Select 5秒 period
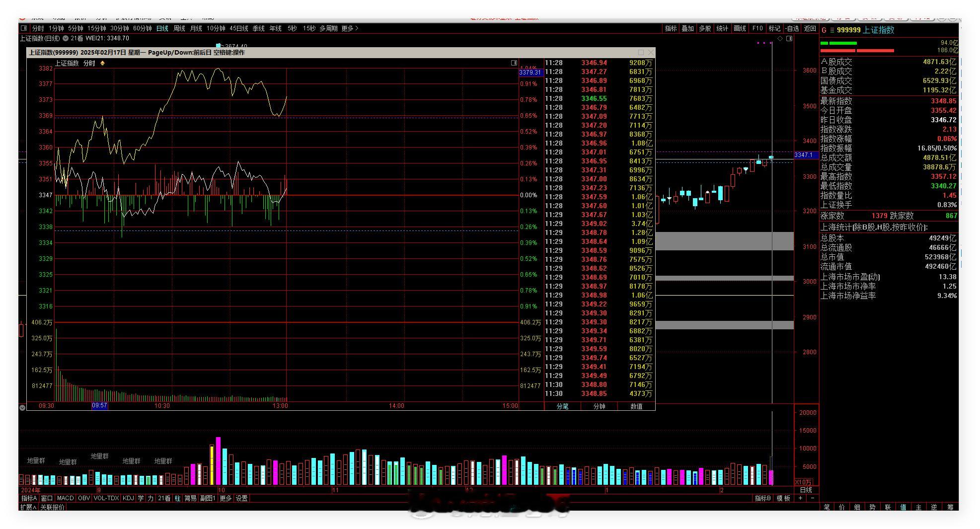This screenshot has height=529, width=980. tap(292, 28)
